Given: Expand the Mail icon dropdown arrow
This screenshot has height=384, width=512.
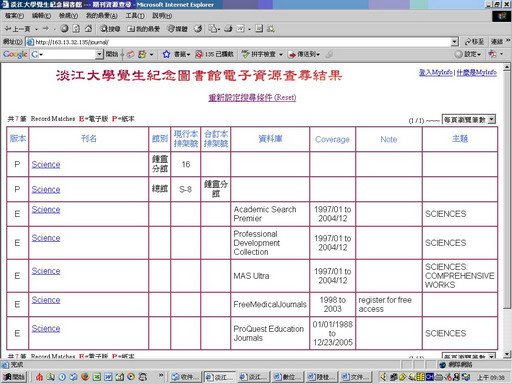Looking at the screenshot, I should 218,29.
